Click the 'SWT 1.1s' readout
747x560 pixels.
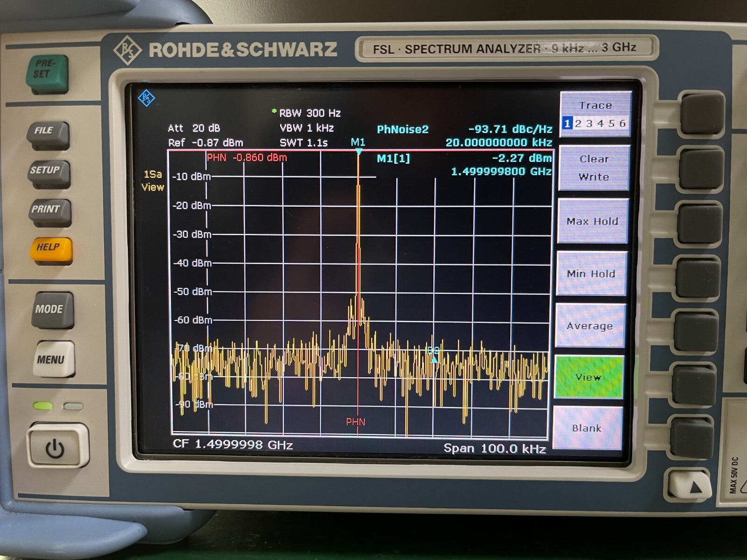tap(303, 143)
